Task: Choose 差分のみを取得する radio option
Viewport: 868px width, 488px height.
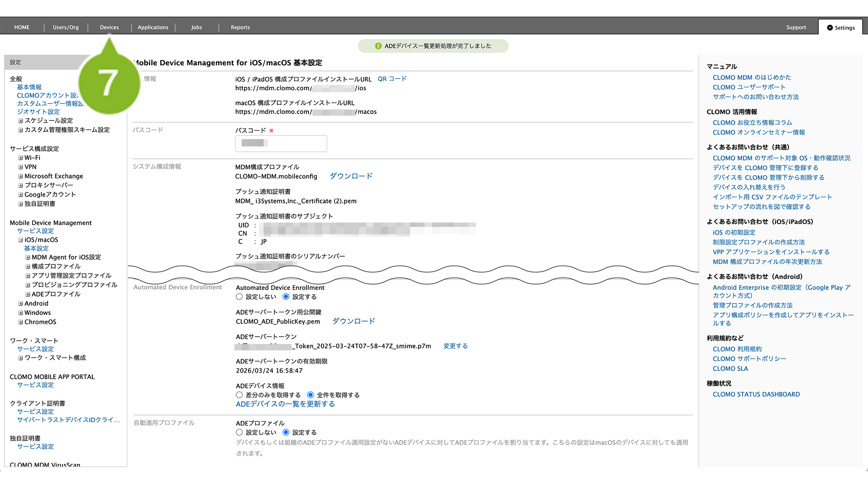Action: click(x=239, y=395)
